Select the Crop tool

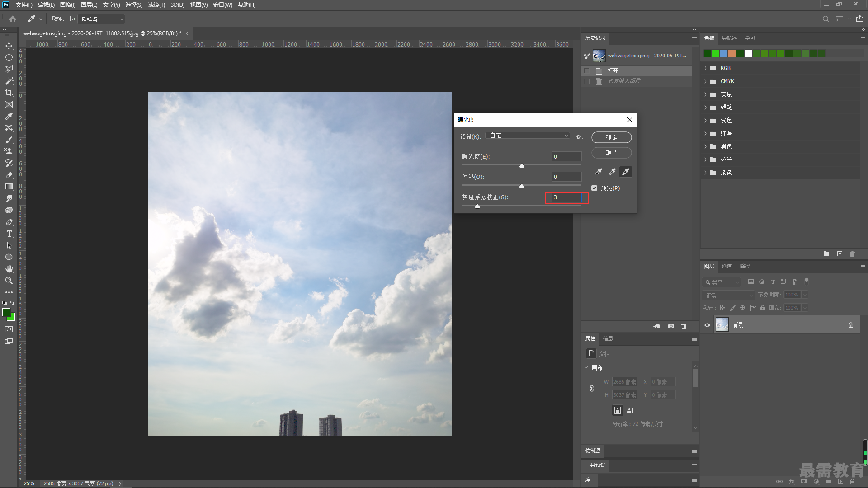point(9,93)
